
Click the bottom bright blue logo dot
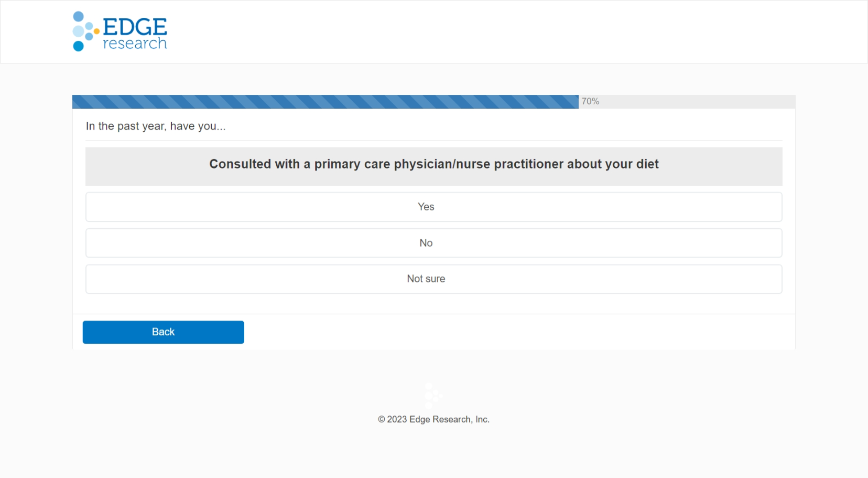[x=78, y=46]
